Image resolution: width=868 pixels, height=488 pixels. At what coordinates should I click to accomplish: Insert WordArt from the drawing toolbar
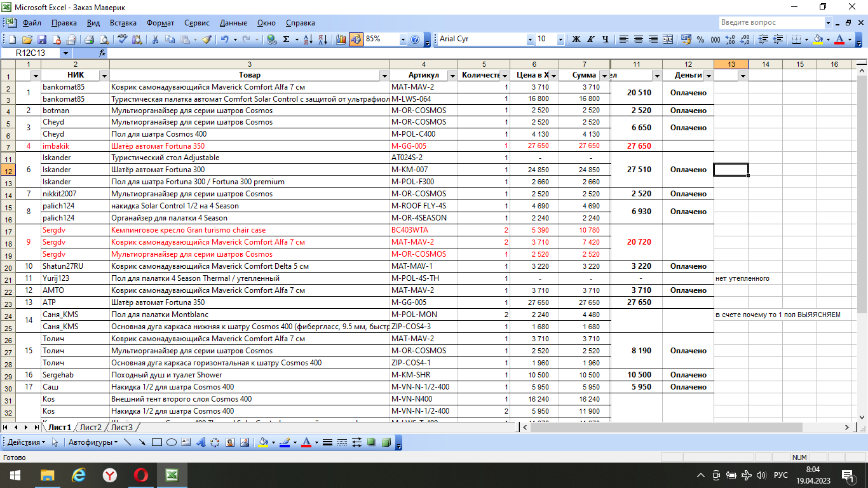coord(201,442)
